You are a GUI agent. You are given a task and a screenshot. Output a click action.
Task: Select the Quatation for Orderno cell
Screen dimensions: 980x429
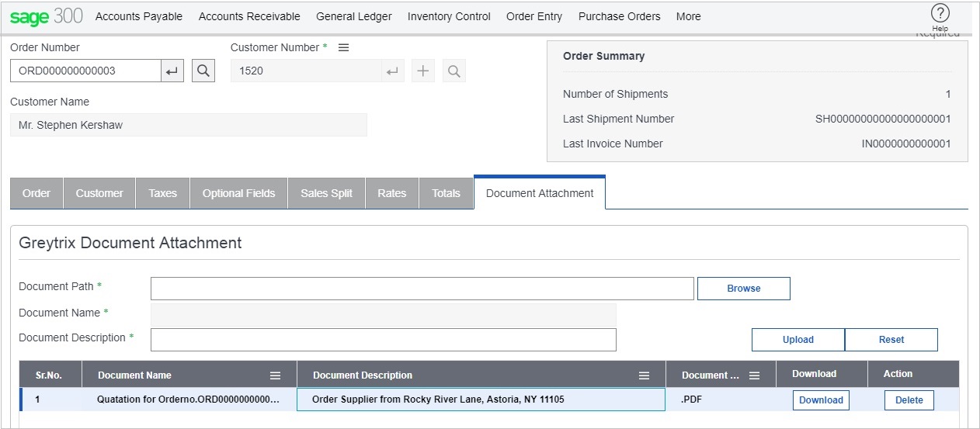pos(189,400)
